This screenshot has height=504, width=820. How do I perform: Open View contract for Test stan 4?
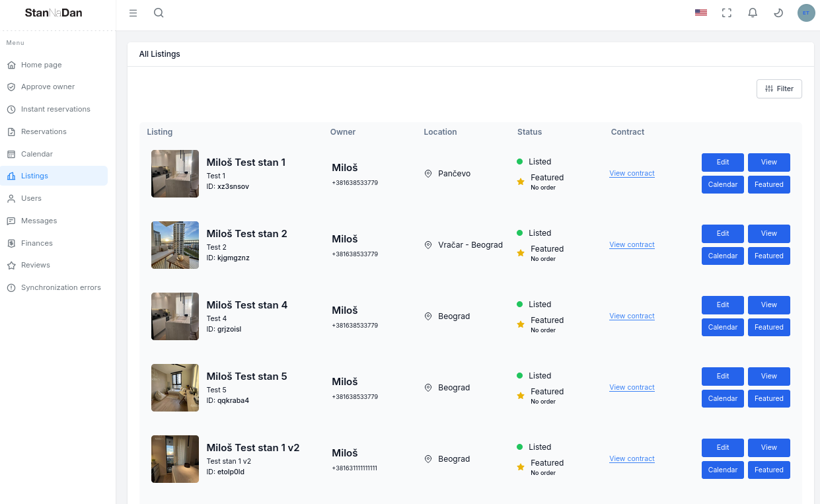[632, 316]
